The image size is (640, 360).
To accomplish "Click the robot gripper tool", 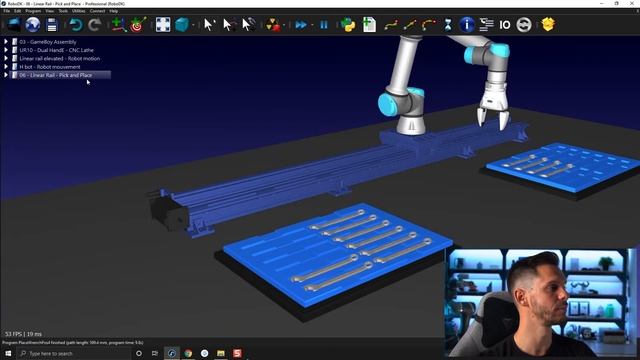I will click(x=494, y=107).
